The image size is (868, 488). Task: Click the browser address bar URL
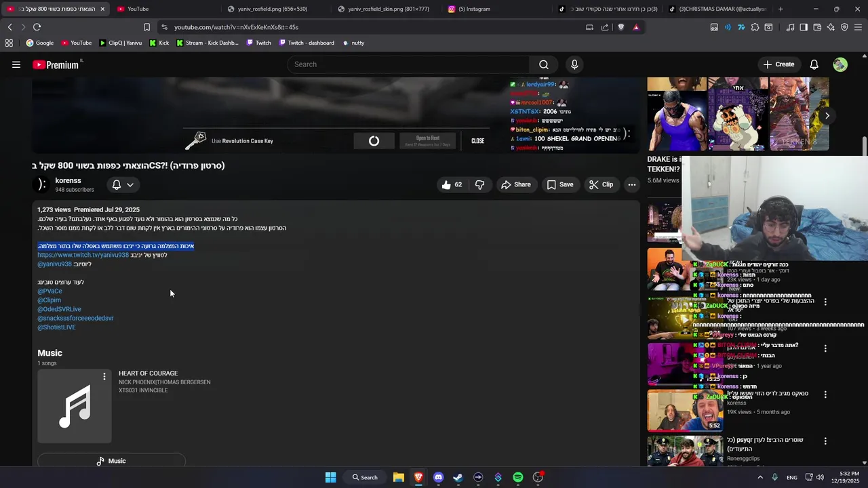click(x=236, y=27)
